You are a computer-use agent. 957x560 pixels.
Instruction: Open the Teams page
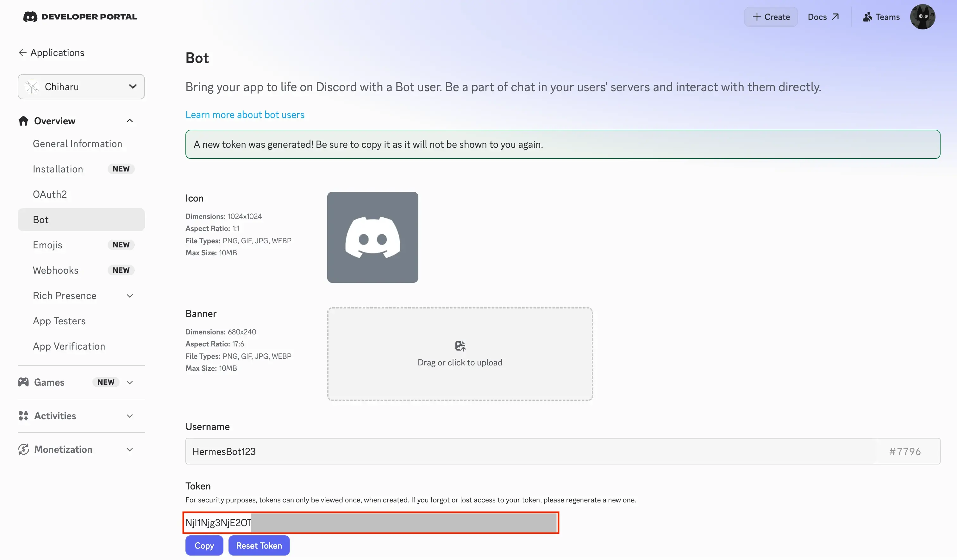pyautogui.click(x=881, y=17)
